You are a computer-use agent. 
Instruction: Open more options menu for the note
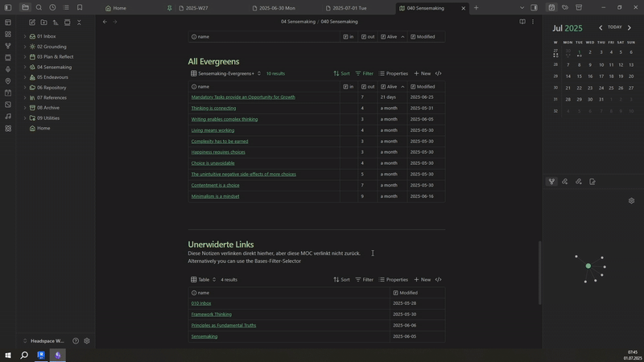pos(533,22)
